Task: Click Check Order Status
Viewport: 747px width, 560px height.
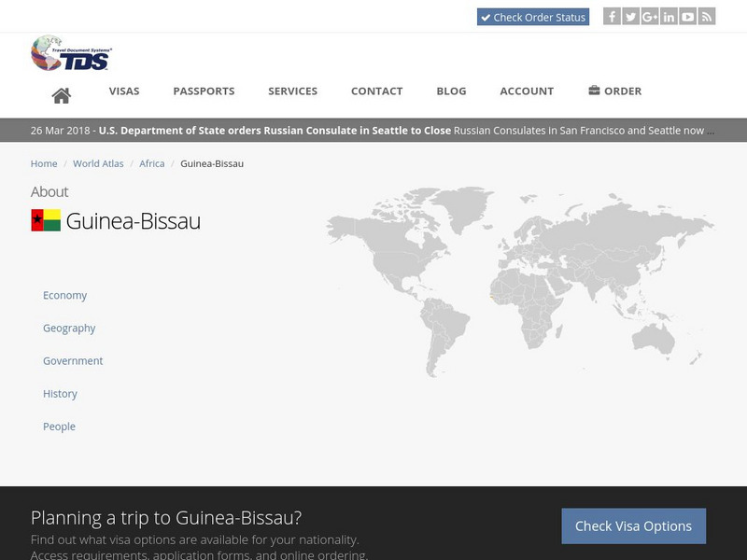Action: tap(534, 16)
